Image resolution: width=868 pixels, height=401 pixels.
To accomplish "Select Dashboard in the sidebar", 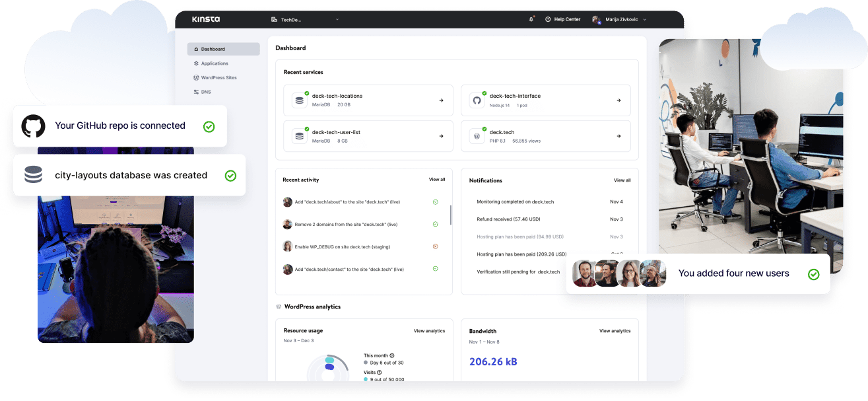I will click(213, 49).
